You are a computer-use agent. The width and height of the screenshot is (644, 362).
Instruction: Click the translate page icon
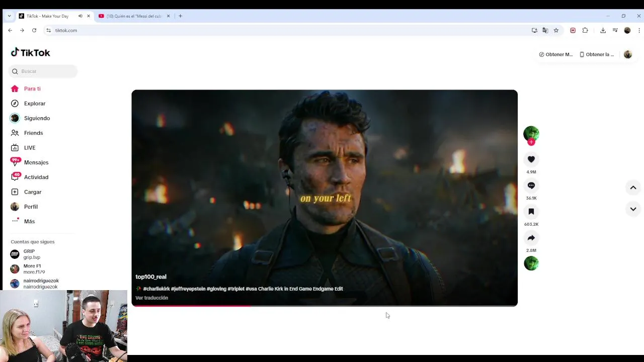click(545, 30)
